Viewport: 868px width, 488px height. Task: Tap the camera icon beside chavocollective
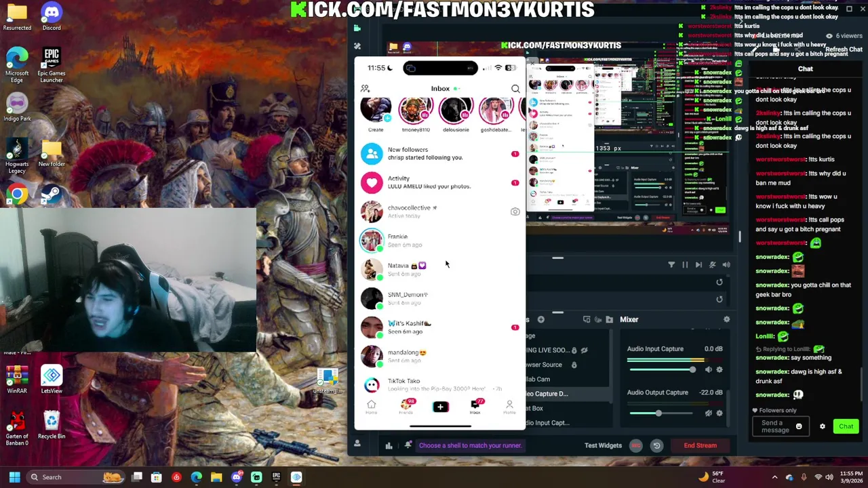515,211
